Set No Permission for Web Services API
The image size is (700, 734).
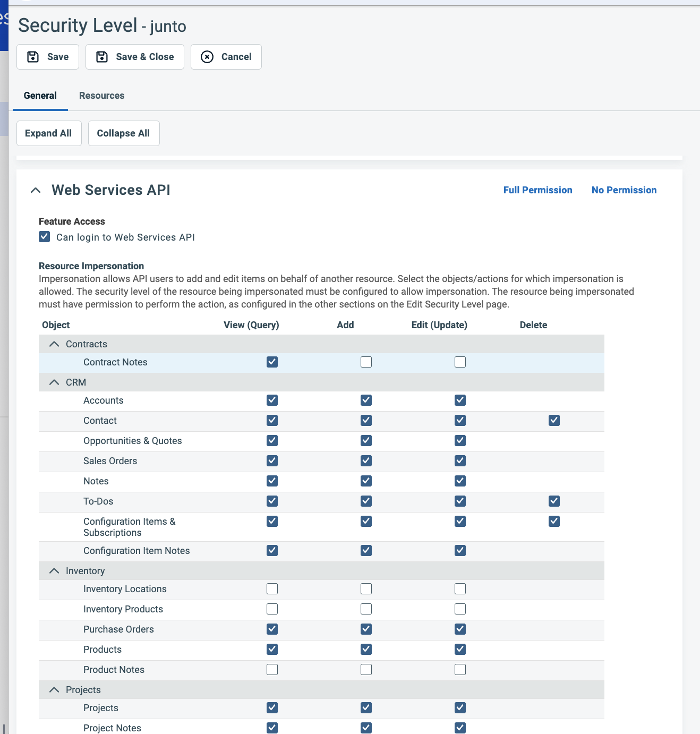[624, 190]
